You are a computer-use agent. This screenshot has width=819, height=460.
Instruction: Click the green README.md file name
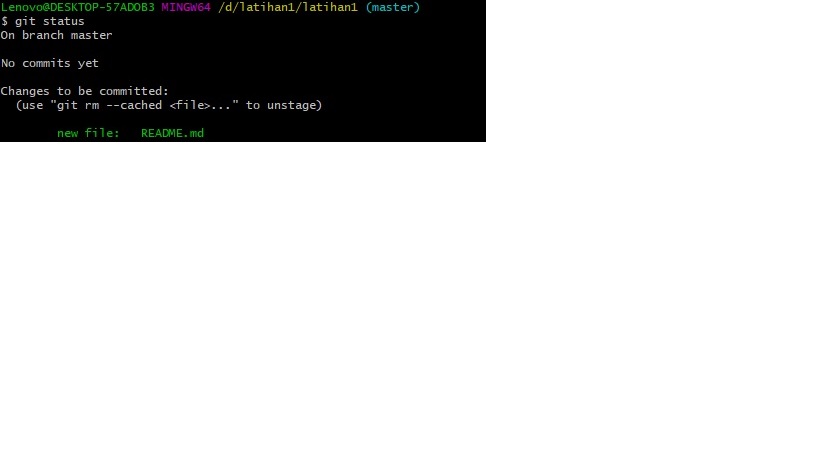[x=172, y=134]
